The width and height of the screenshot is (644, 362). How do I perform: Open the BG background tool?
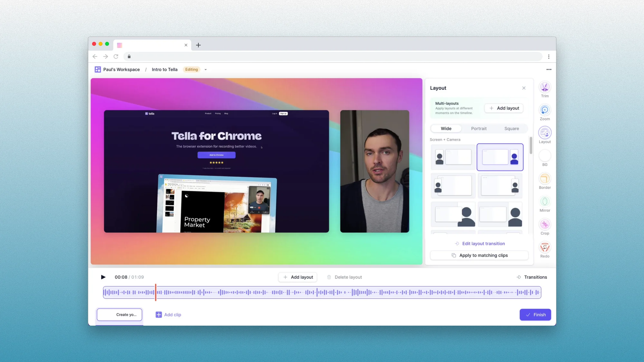[545, 156]
